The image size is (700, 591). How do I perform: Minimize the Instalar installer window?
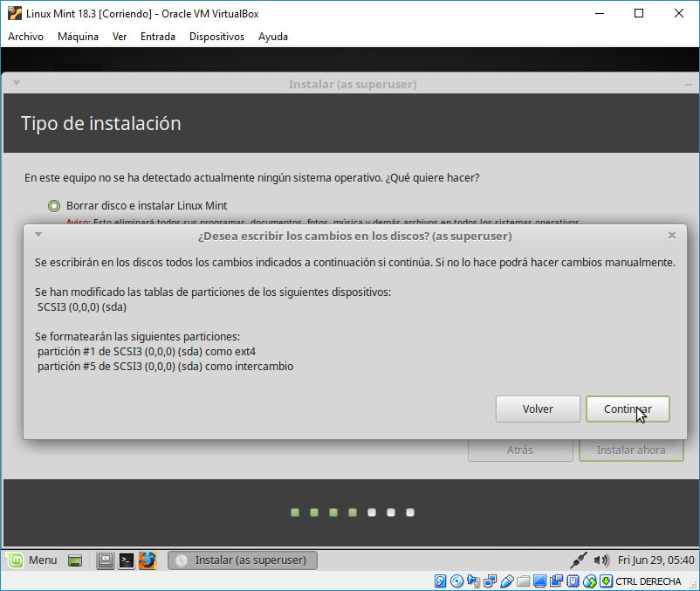pos(689,85)
